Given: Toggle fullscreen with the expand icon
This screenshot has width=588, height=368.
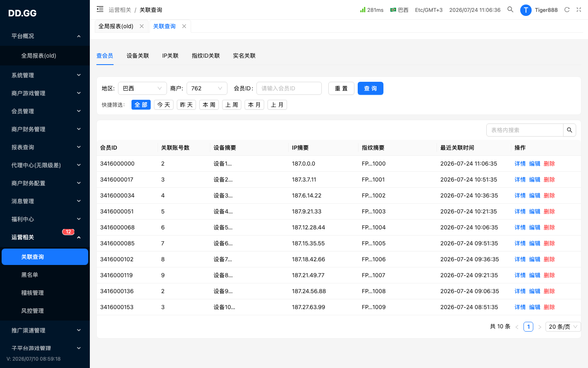Looking at the screenshot, I should coord(579,9).
